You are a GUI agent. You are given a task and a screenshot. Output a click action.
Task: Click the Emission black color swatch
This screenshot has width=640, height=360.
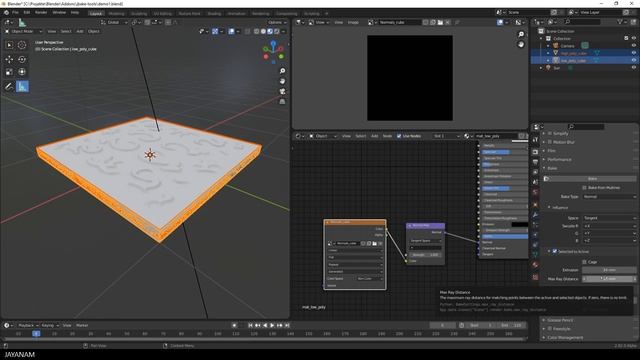[520, 224]
